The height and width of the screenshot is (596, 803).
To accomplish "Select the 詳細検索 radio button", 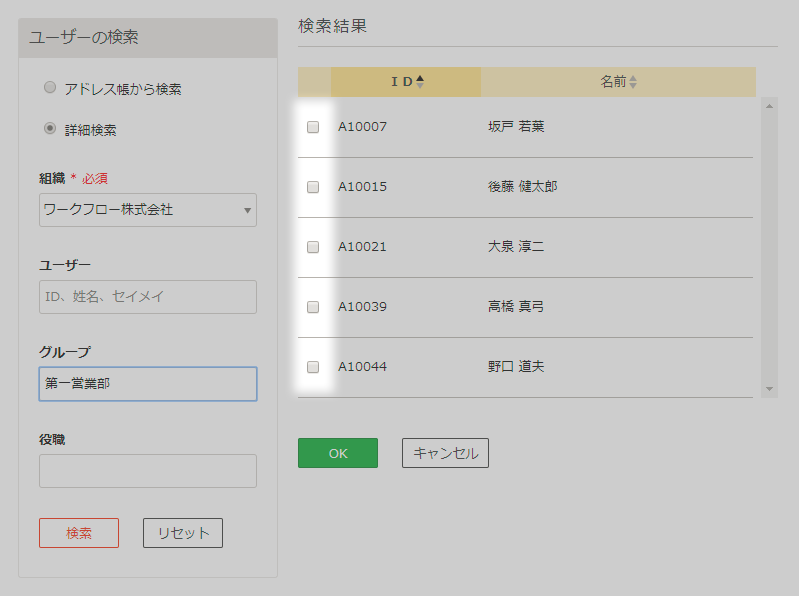I will 50,128.
